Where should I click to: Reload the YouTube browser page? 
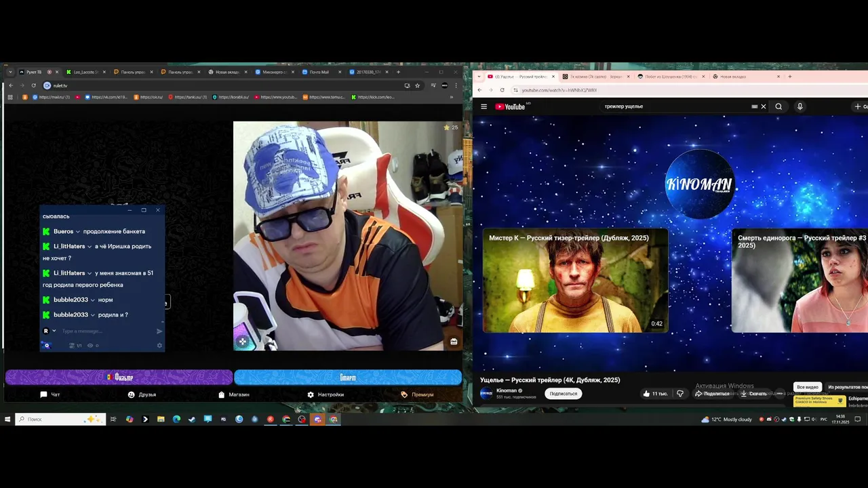tap(503, 90)
